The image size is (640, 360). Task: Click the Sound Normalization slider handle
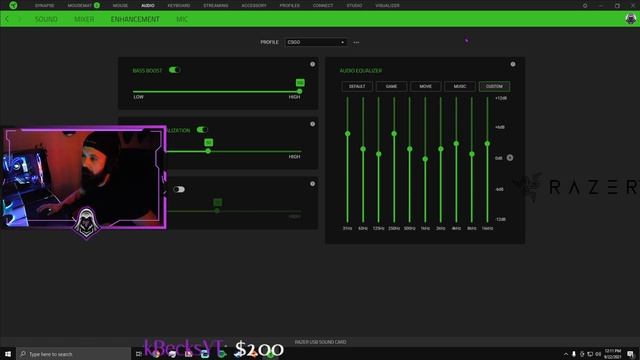click(x=208, y=151)
